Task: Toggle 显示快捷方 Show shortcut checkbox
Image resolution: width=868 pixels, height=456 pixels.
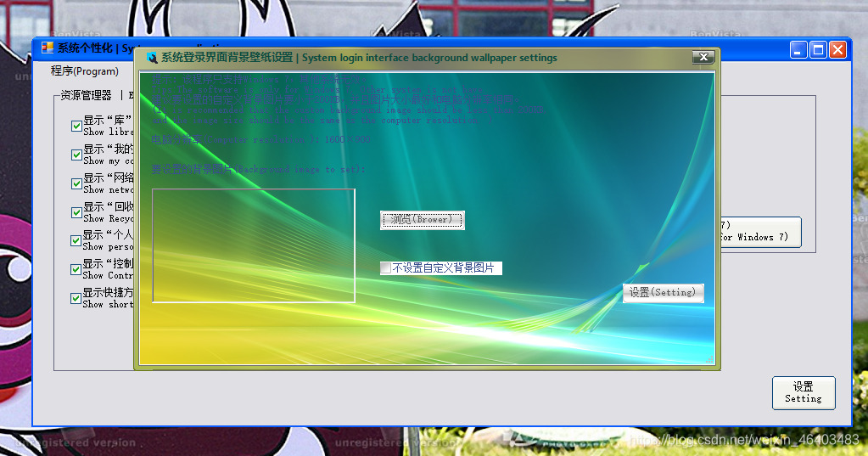Action: click(76, 298)
